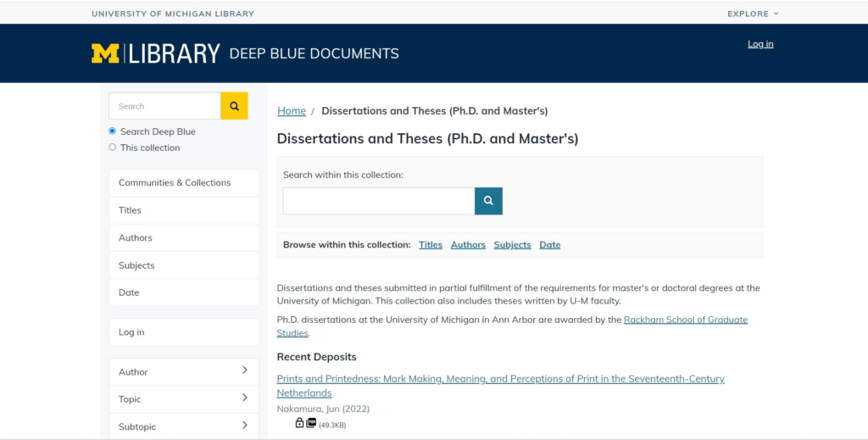Click the (49.3KB) file size text
Screen dimensions: 868x440
click(x=332, y=425)
